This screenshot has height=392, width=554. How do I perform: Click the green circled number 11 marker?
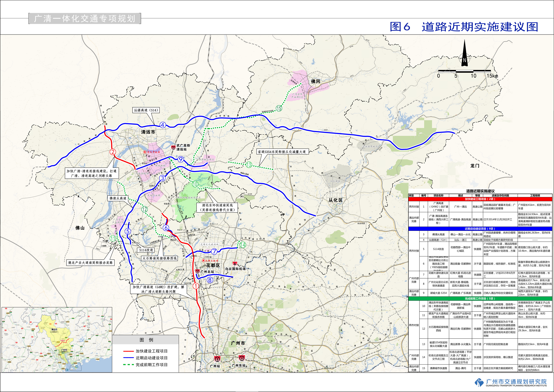coord(113,238)
